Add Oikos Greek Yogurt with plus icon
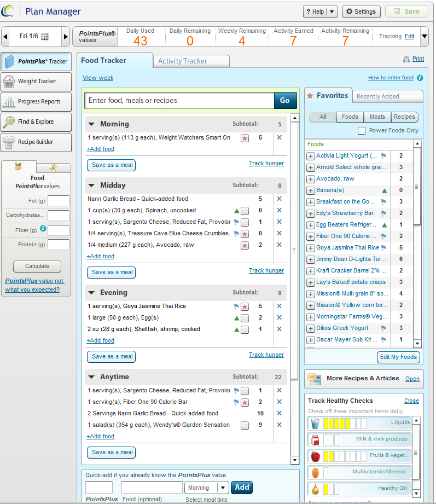This screenshot has width=436, height=504. (x=310, y=328)
